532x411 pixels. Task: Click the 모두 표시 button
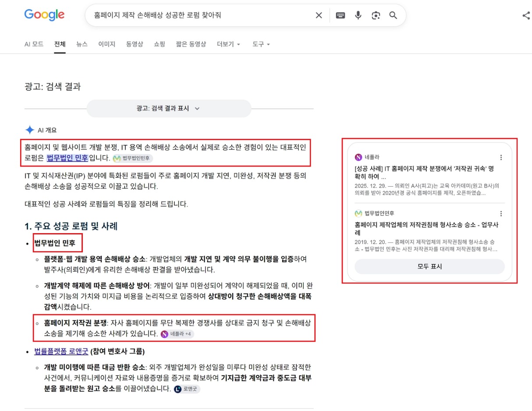pos(429,266)
